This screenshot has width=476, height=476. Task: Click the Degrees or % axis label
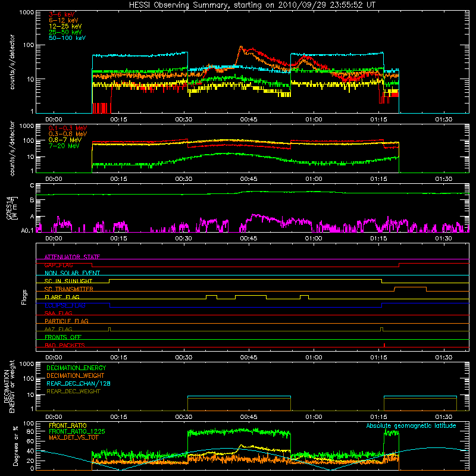(x=15, y=446)
